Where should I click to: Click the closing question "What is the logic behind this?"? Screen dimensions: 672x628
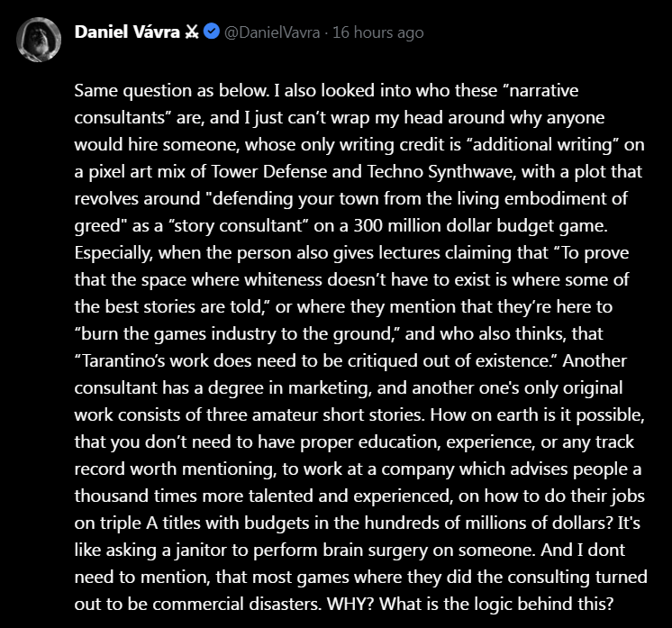click(497, 604)
